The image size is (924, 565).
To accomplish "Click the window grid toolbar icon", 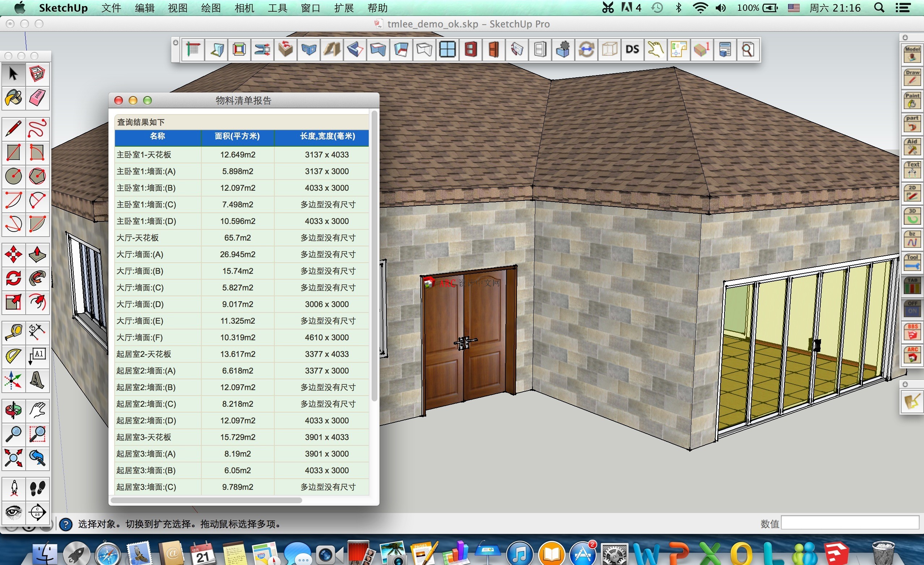I will [448, 49].
